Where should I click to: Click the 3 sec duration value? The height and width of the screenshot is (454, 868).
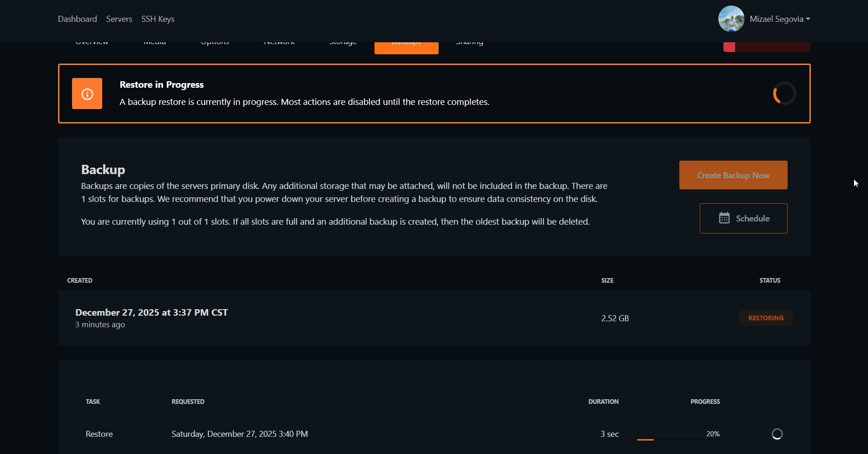point(609,434)
